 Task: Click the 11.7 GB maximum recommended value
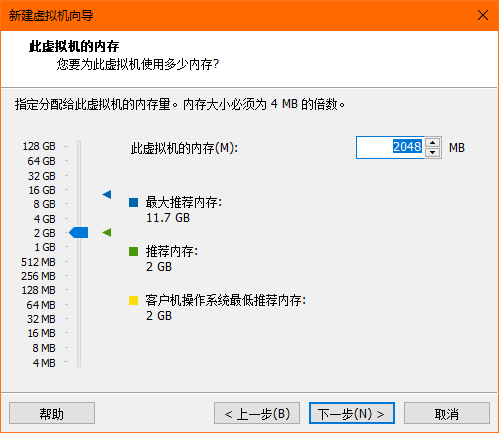[168, 218]
